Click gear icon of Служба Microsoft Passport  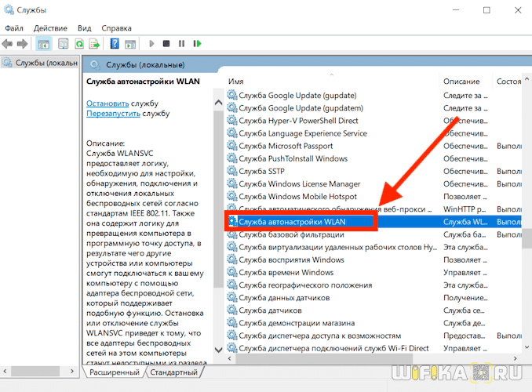(x=232, y=146)
